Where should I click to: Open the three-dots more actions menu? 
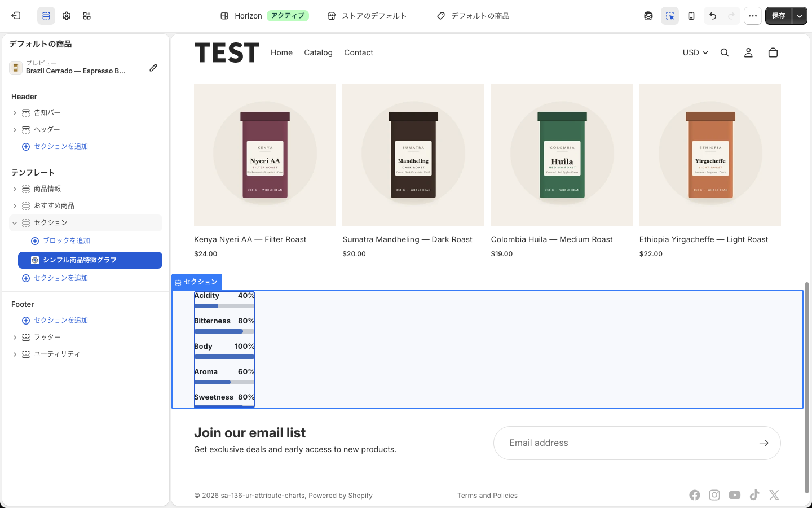753,16
